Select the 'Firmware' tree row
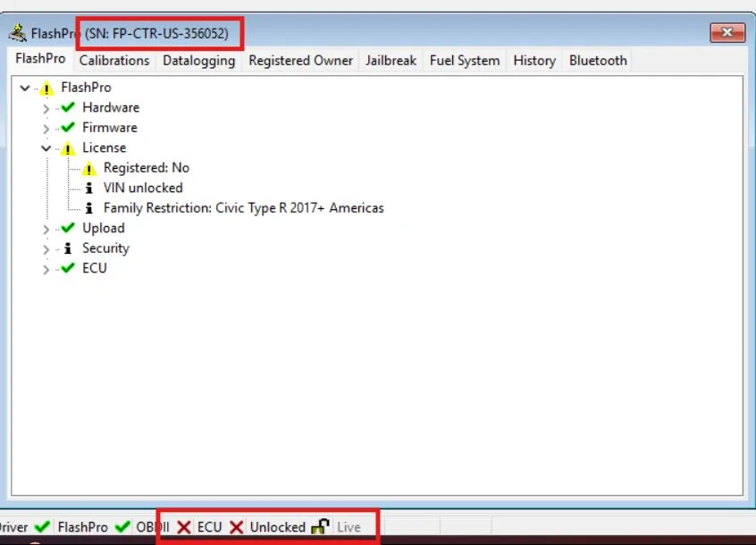 point(110,128)
